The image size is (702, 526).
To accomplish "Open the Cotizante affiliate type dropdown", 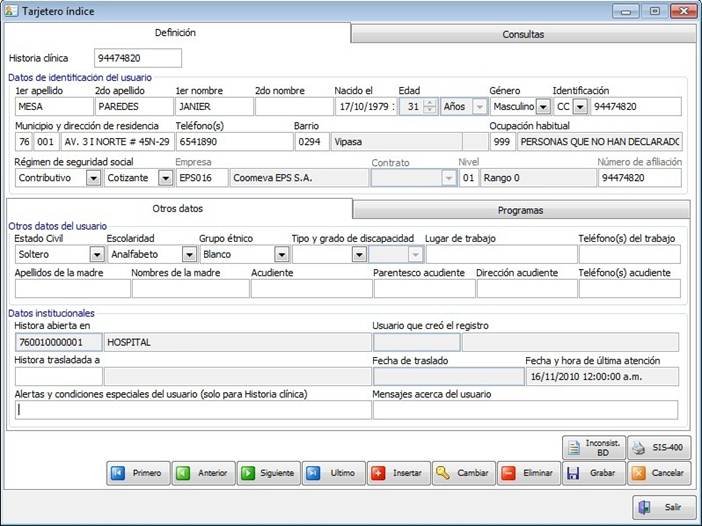I will (165, 178).
